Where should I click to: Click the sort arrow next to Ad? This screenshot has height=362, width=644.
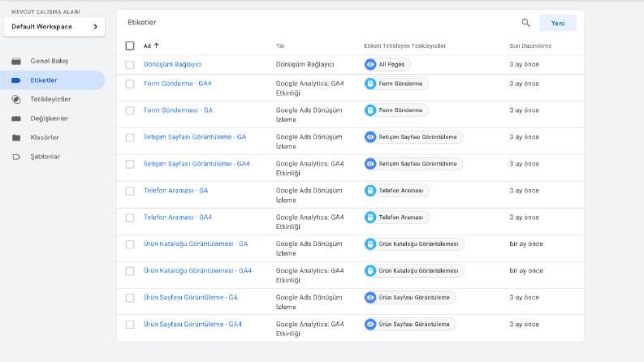(x=157, y=45)
